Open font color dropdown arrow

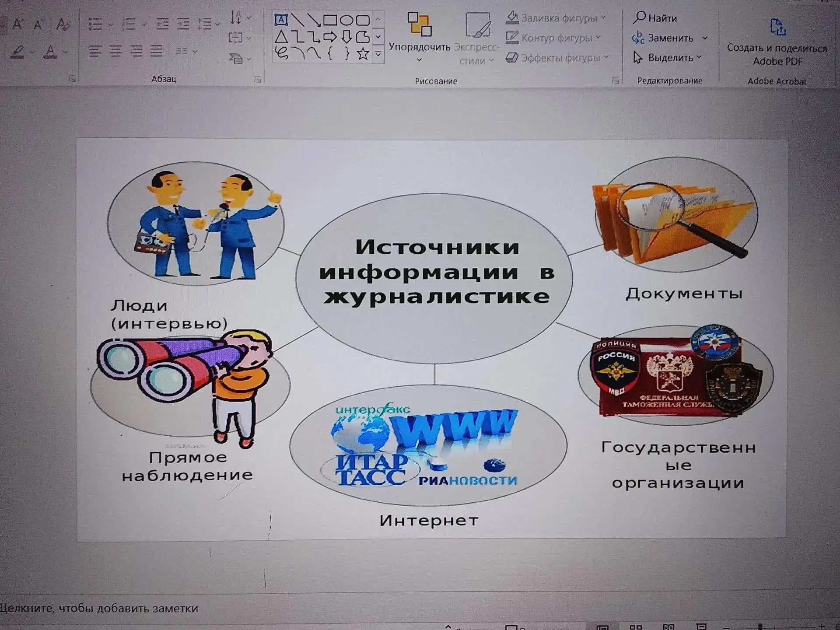(x=65, y=52)
